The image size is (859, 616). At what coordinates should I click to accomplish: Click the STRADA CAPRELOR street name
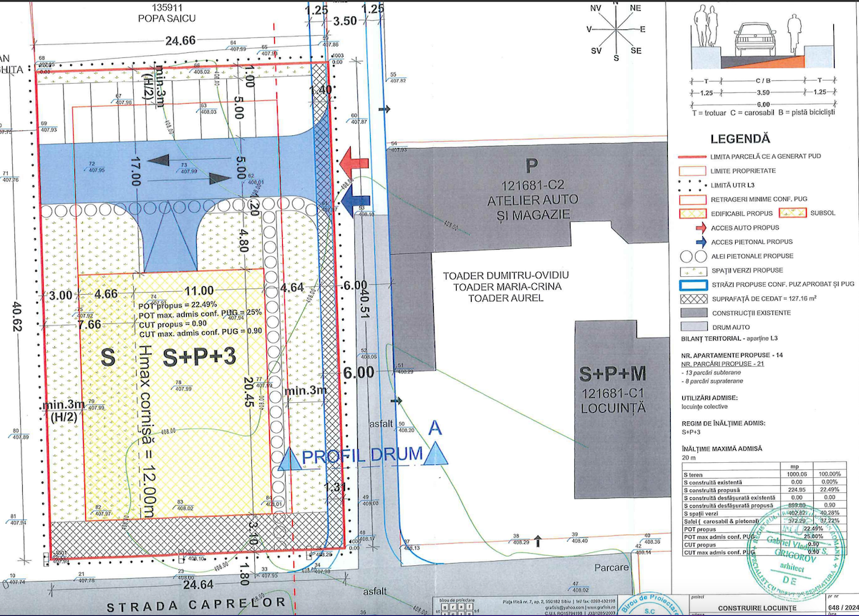[195, 605]
